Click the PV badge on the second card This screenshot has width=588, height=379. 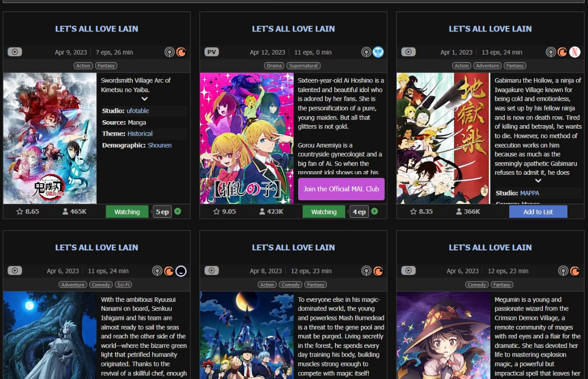pos(211,52)
